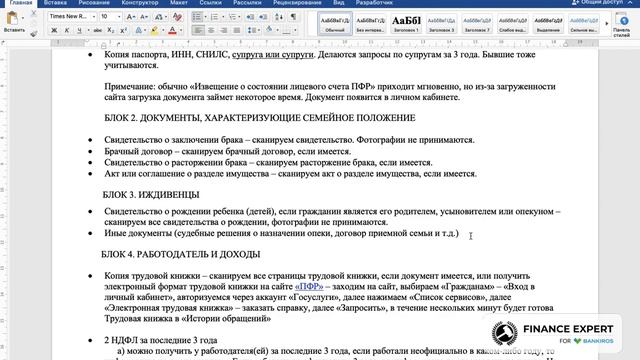Open the bullet list style dropdown arrow
Screen dimensions: 640x360
(205, 17)
